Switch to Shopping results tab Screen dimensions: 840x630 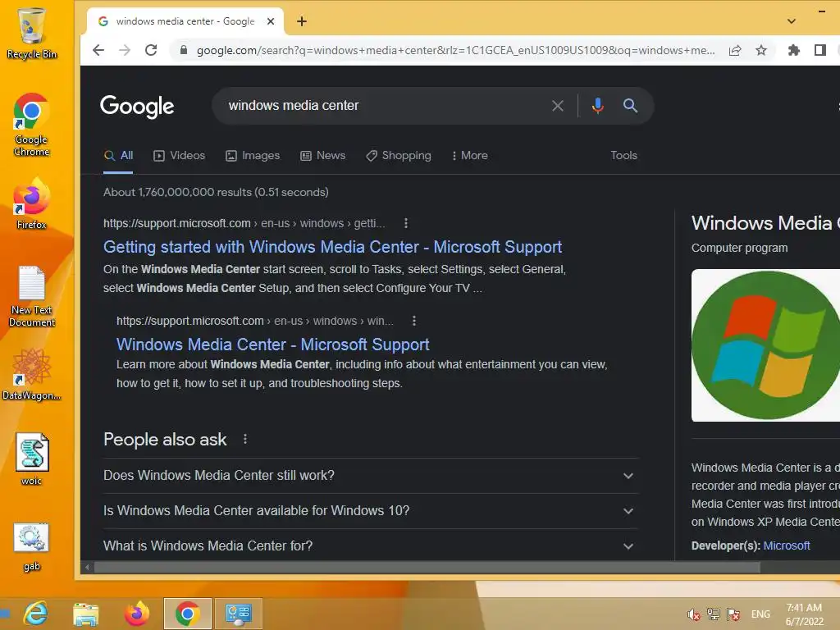coord(398,155)
